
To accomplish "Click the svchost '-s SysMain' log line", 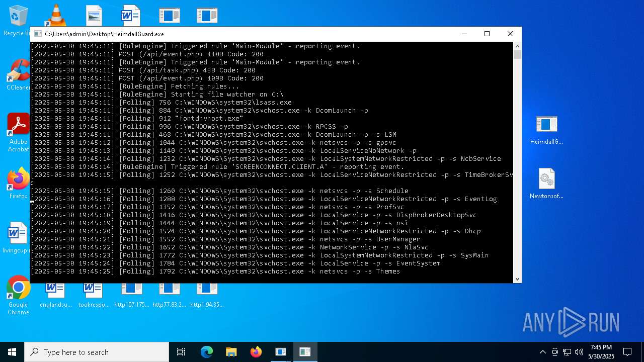I will (260, 255).
